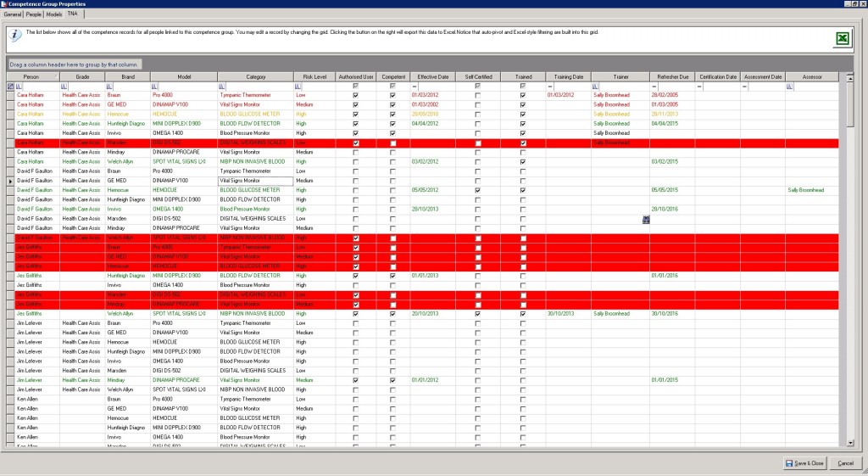Toggle Competent for Cara Holtam DINAMAP V100

[x=393, y=104]
